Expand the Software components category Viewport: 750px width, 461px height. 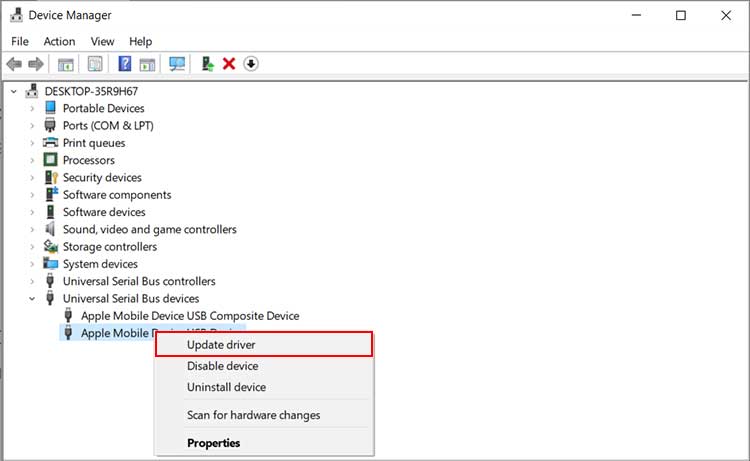click(32, 195)
